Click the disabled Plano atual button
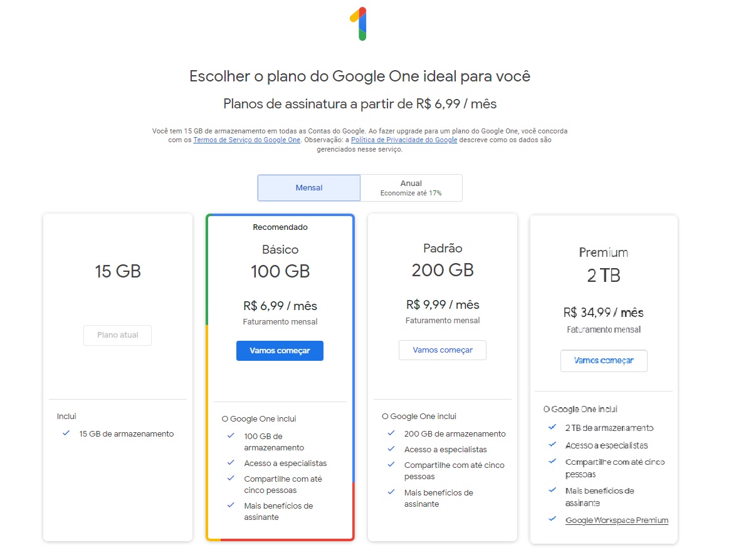This screenshot has height=560, width=736. point(117,335)
